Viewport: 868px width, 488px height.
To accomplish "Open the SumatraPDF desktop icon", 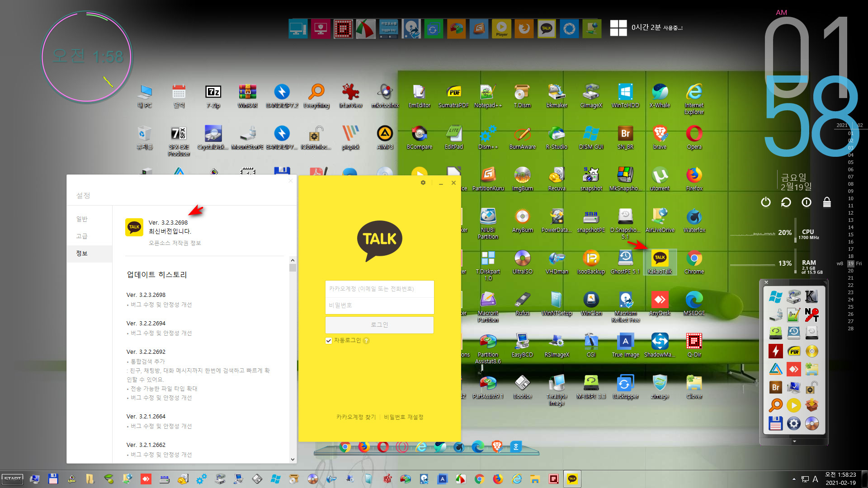I will (453, 96).
